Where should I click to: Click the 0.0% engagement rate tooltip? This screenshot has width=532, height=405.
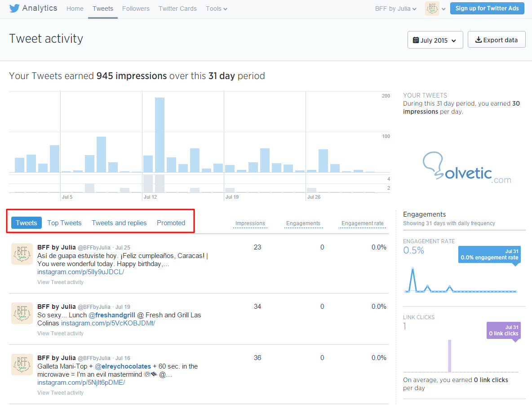(x=490, y=254)
